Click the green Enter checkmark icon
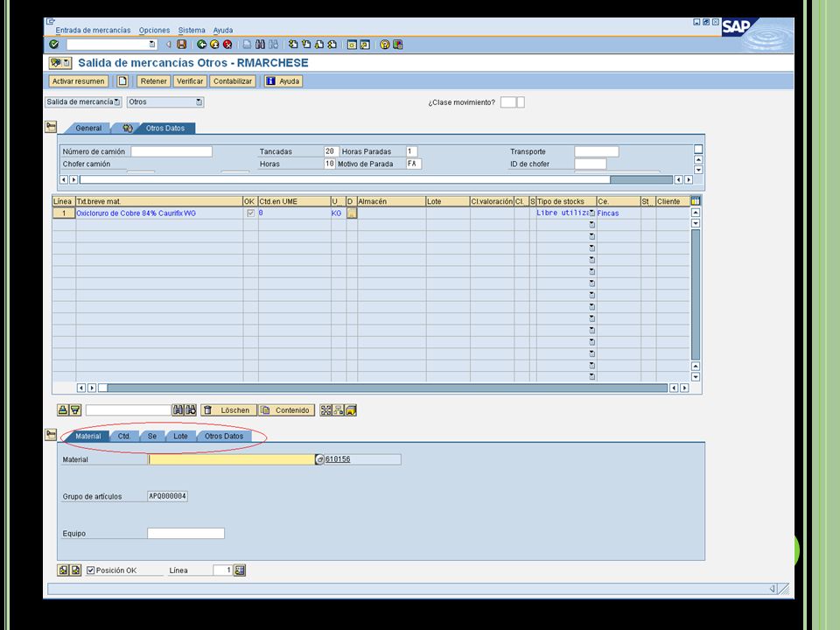Image resolution: width=840 pixels, height=630 pixels. coord(53,45)
